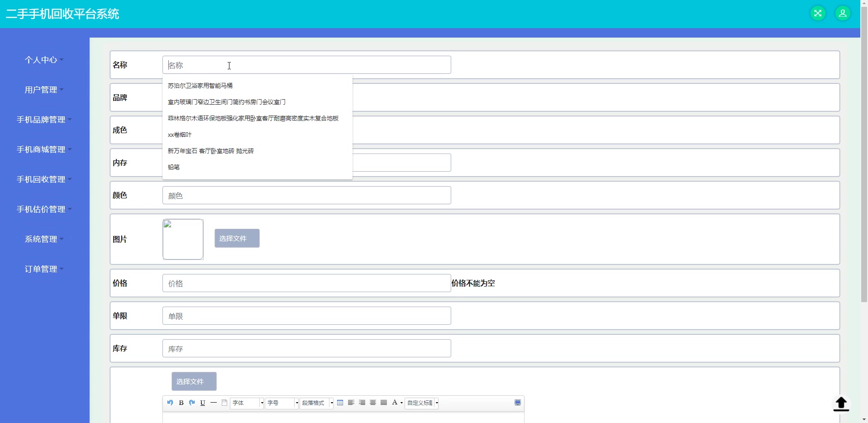Align text left in the editor

coord(351,403)
